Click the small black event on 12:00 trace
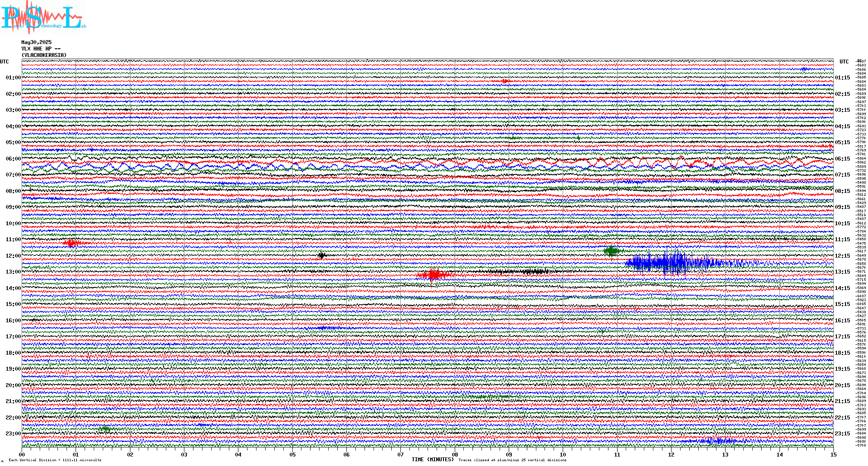868x466 pixels. (x=321, y=255)
